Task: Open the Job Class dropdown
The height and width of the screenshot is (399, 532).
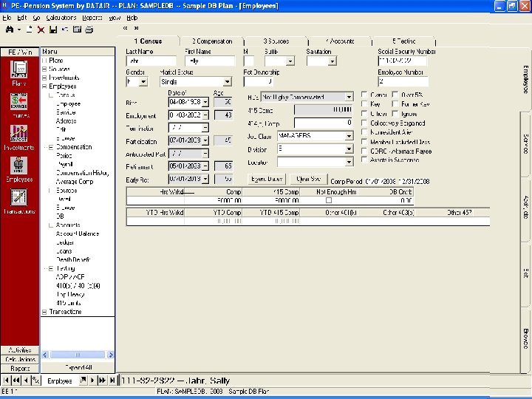Action: [x=349, y=136]
